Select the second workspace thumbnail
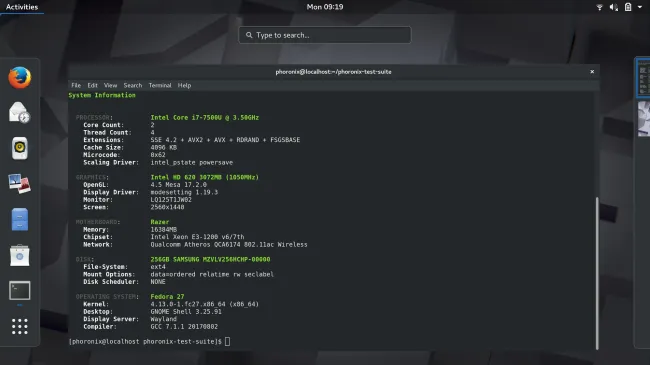The image size is (650, 365). click(x=644, y=119)
